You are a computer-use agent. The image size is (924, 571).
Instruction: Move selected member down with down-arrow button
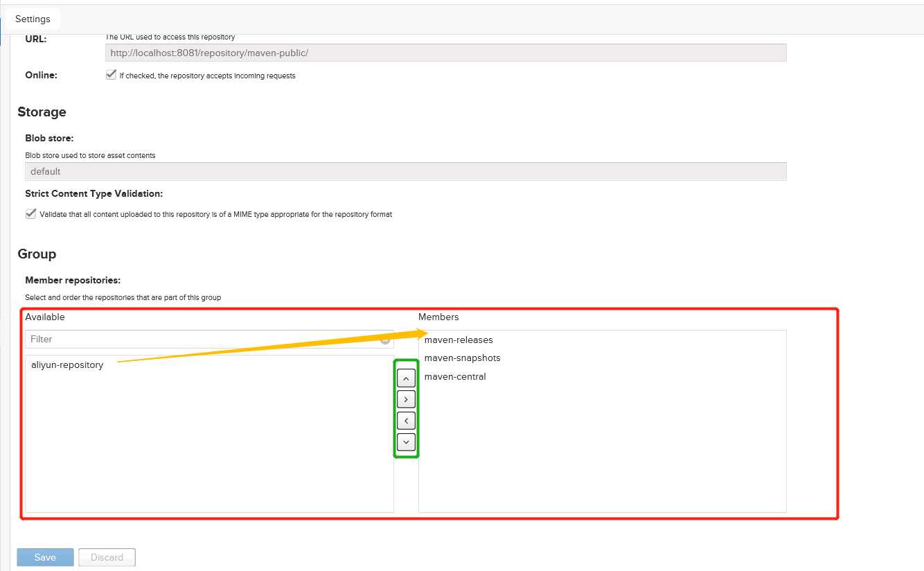click(x=406, y=441)
